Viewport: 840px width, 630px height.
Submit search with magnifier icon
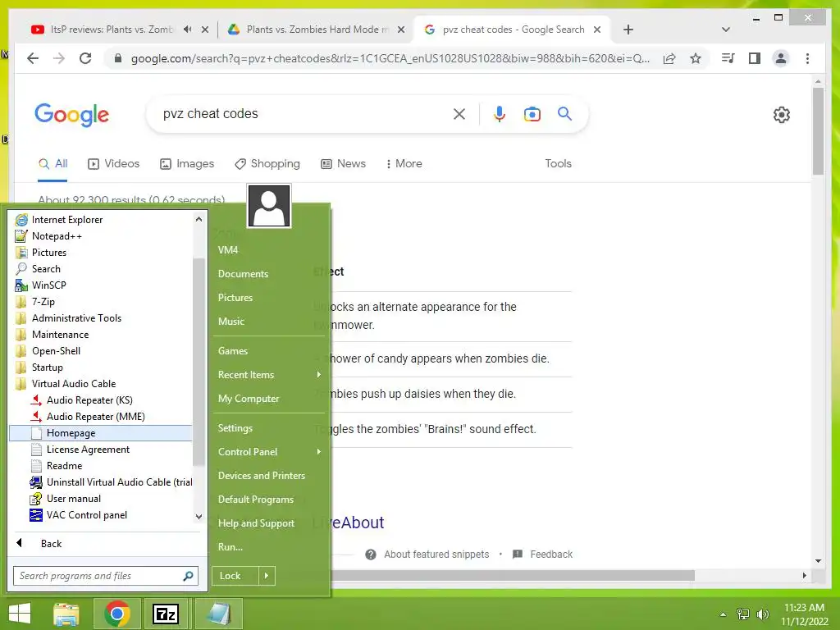(564, 113)
